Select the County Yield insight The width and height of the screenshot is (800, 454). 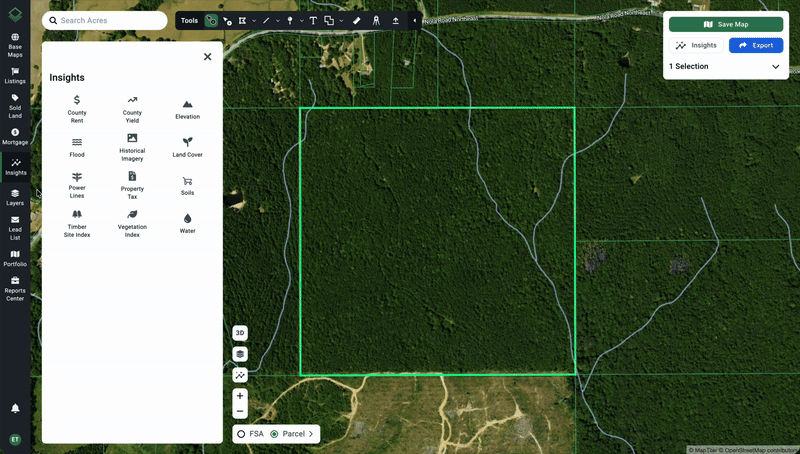coord(132,109)
